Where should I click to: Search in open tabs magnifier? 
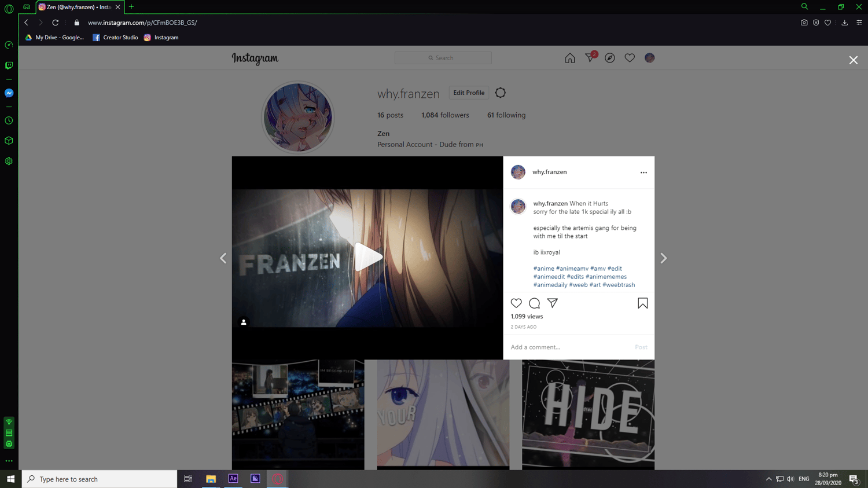click(x=804, y=7)
